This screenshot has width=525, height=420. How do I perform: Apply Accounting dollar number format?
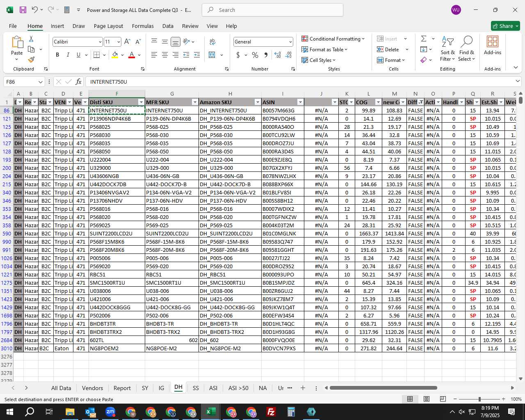pos(238,55)
